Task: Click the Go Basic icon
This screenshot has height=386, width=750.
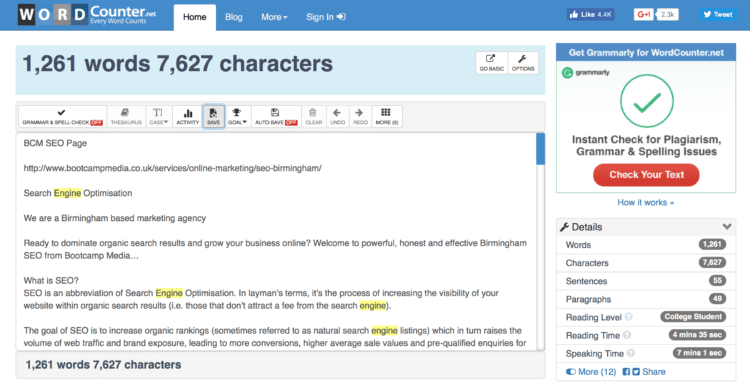Action: point(492,63)
